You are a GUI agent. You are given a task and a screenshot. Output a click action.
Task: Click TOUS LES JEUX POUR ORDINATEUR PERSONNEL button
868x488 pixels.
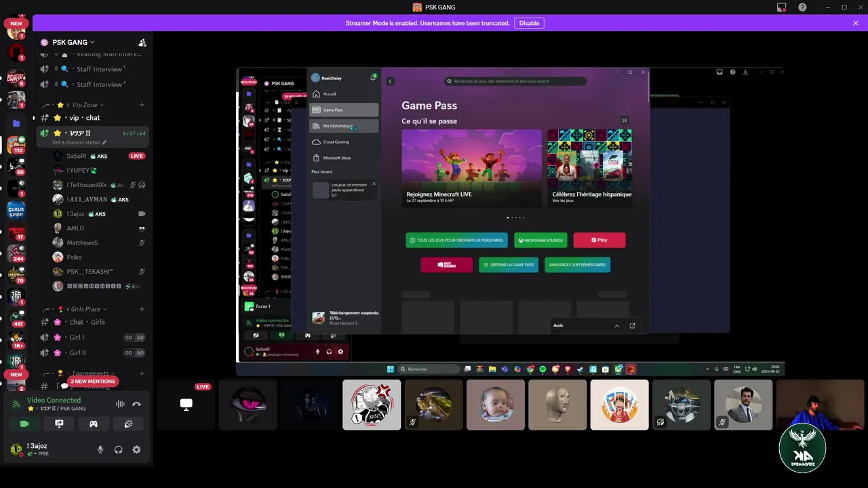coord(456,240)
